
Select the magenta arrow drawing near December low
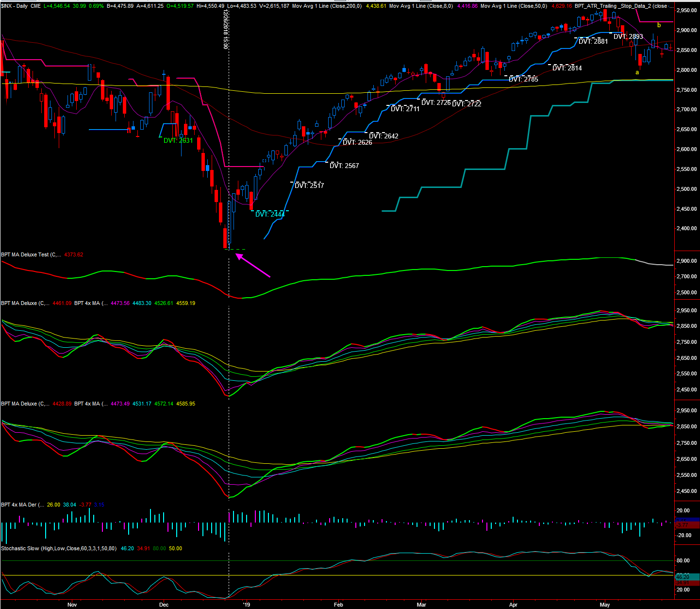[x=253, y=266]
